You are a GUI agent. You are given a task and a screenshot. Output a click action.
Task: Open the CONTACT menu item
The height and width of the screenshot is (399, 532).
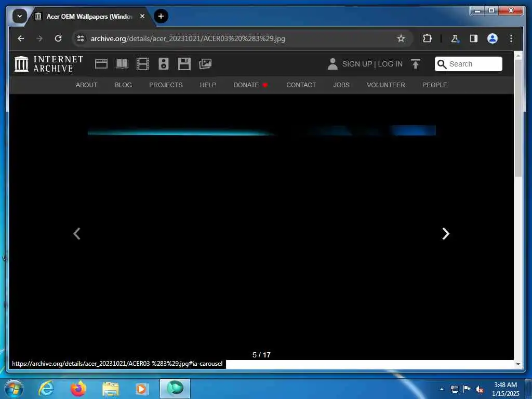click(x=301, y=85)
